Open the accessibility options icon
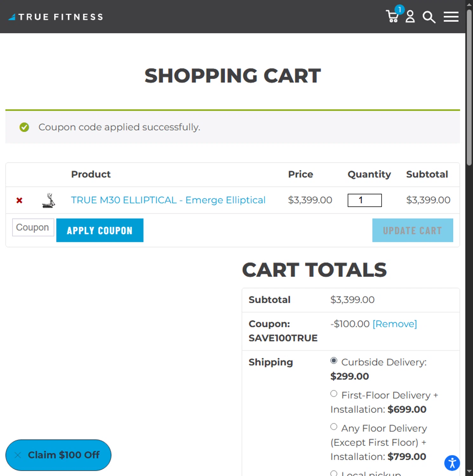 pos(452,463)
